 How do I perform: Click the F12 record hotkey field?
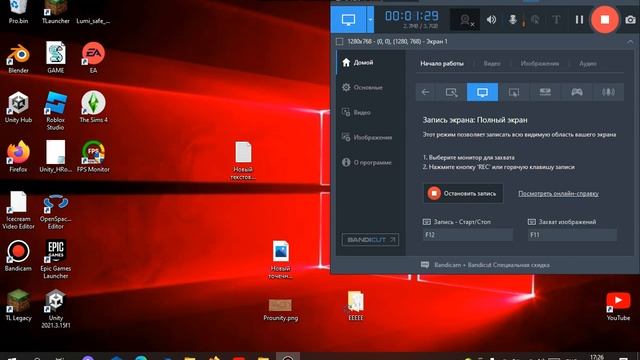click(468, 235)
